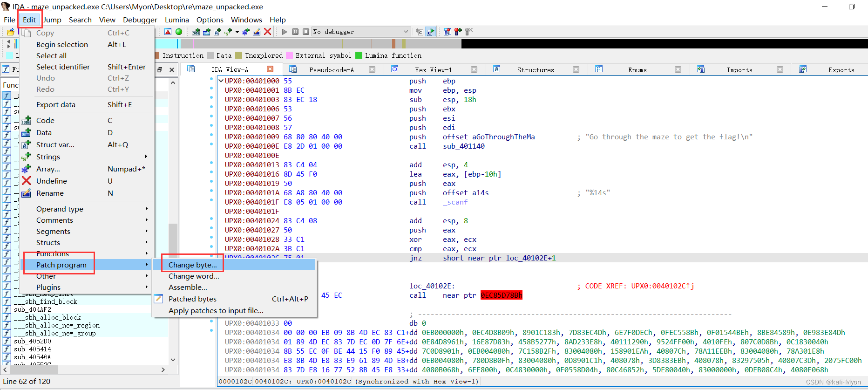Open the File menu

coord(9,20)
